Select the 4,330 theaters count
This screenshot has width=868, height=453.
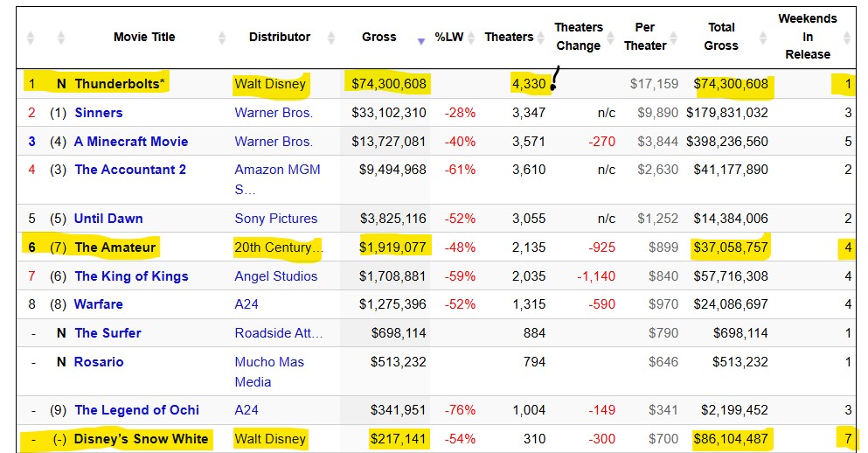529,84
